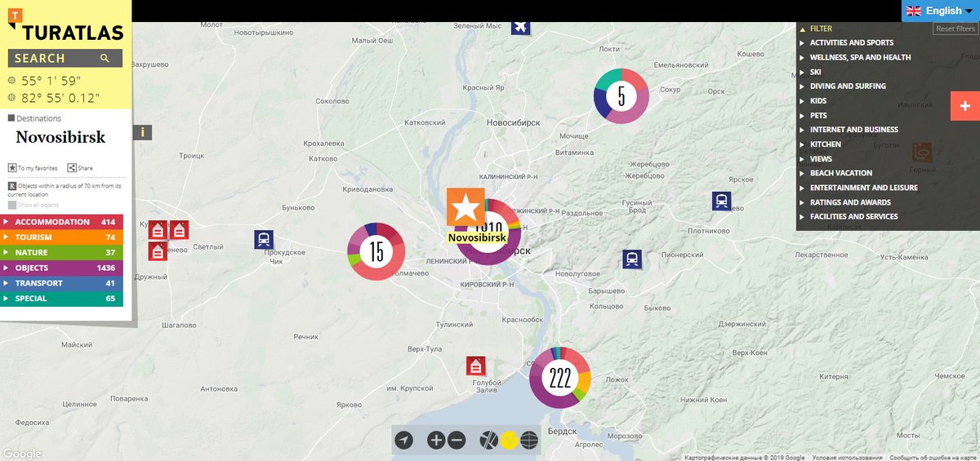Open the Pets filter
The height and width of the screenshot is (461, 980).
[x=818, y=116]
